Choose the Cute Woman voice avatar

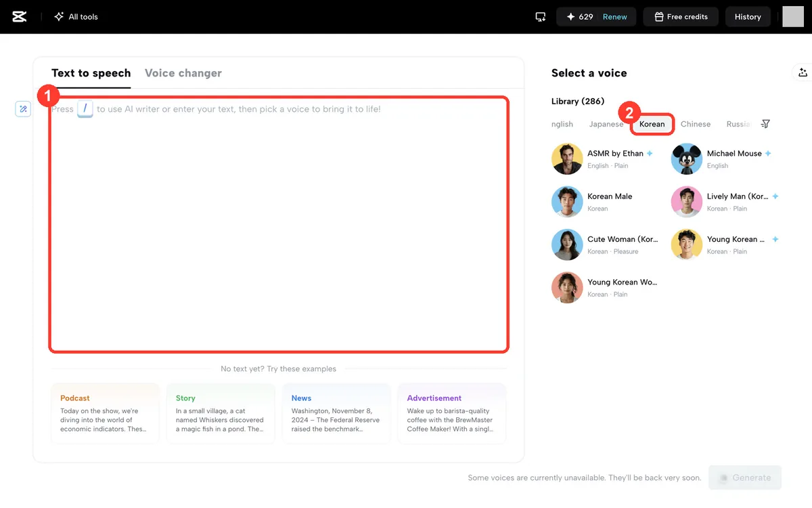tap(567, 245)
